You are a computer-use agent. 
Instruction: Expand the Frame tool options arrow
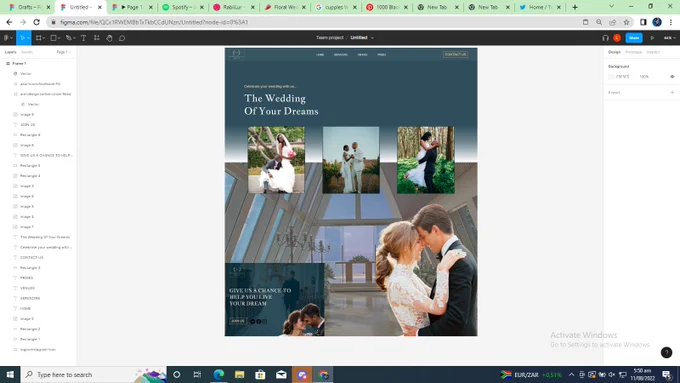[44, 38]
